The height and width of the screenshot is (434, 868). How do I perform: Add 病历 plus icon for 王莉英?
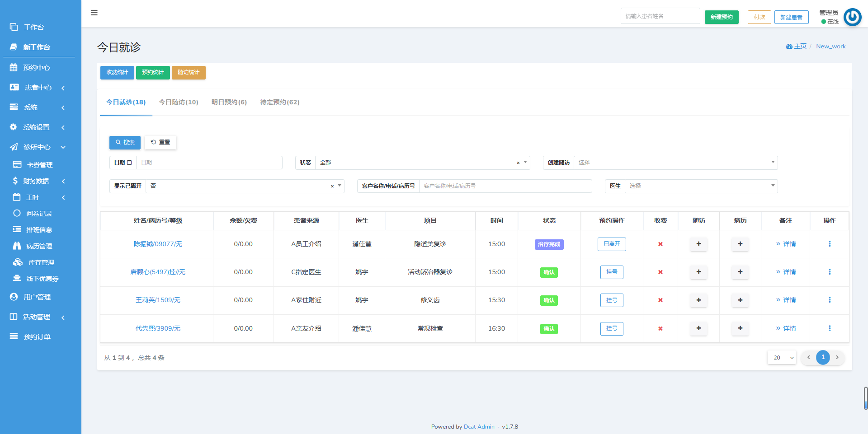740,300
